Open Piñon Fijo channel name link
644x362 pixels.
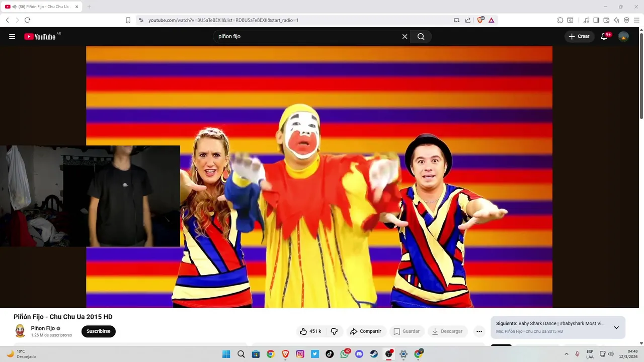[43, 328]
